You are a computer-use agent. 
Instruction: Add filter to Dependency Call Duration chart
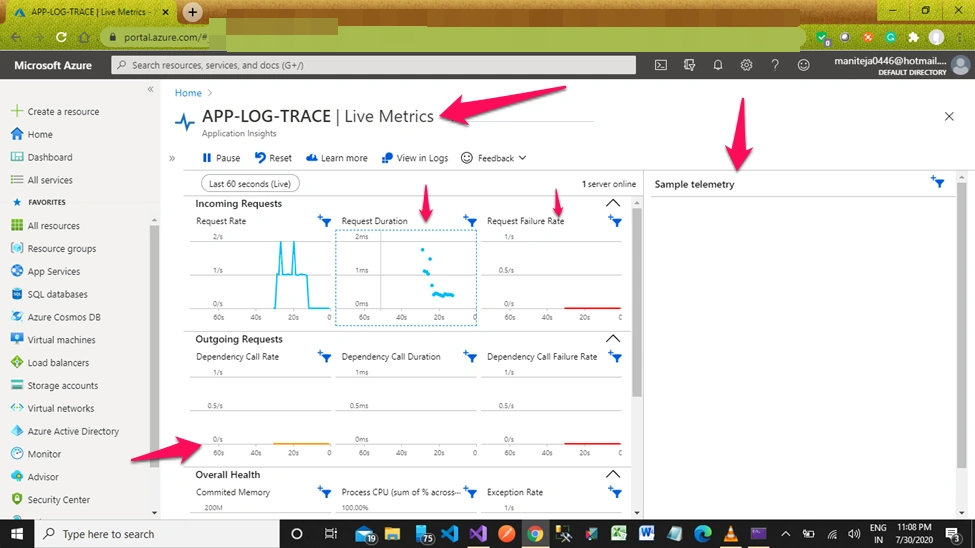point(469,356)
